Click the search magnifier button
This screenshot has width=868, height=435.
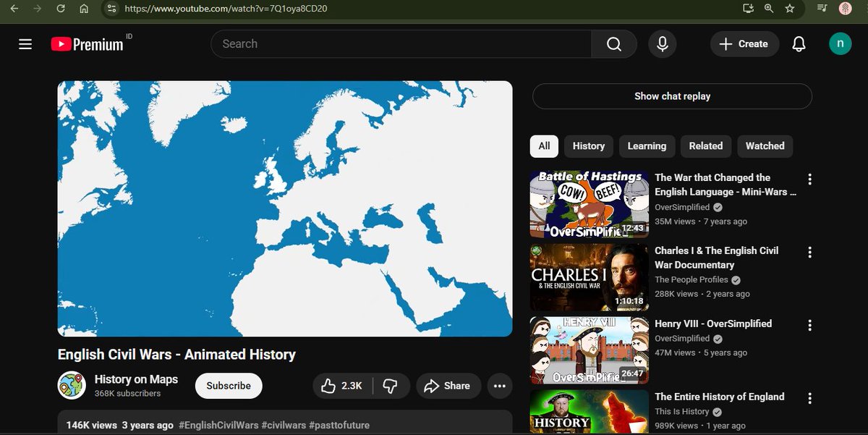click(x=614, y=44)
